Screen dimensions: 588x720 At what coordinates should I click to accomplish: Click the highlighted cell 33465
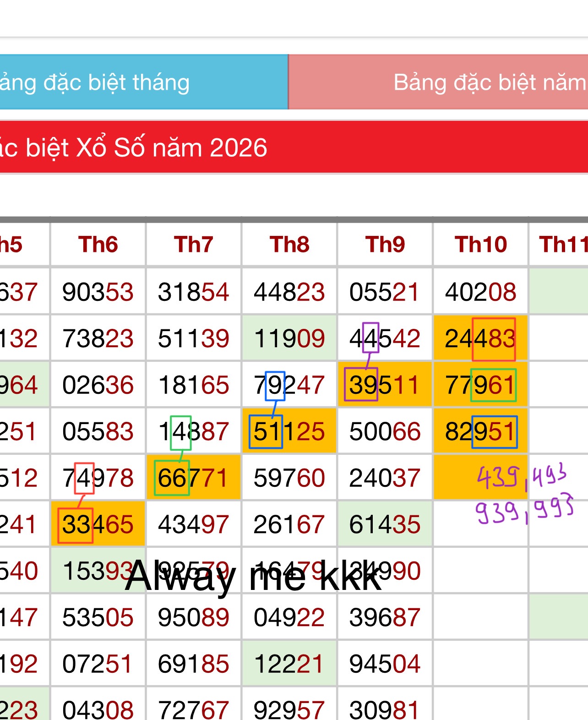[x=98, y=524]
